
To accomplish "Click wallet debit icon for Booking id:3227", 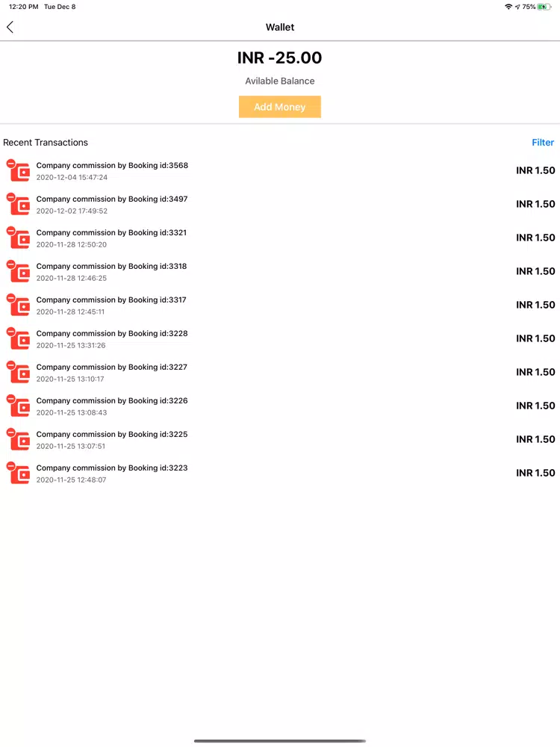I will pyautogui.click(x=18, y=372).
